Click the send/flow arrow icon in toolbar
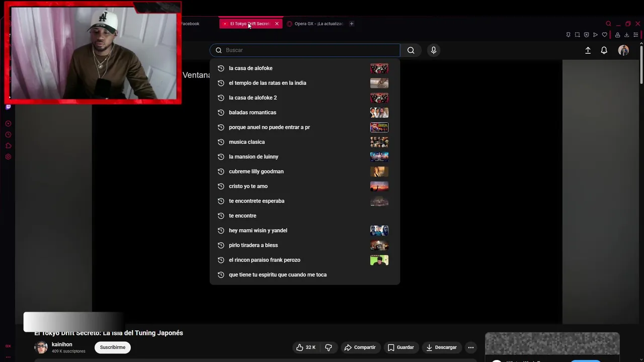 [x=595, y=35]
